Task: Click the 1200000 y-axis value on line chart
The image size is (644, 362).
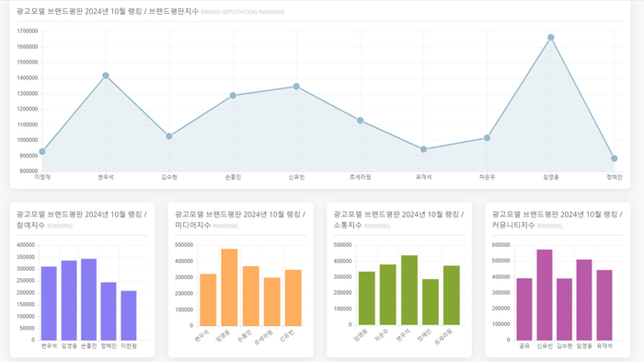Action: click(27, 109)
